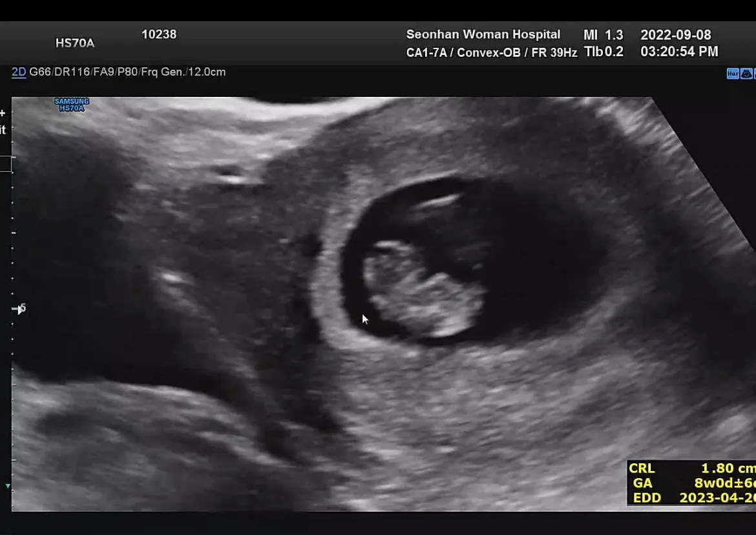Click the DR116 dynamic range parameter
Viewport: 756px width, 535px height.
[72, 72]
